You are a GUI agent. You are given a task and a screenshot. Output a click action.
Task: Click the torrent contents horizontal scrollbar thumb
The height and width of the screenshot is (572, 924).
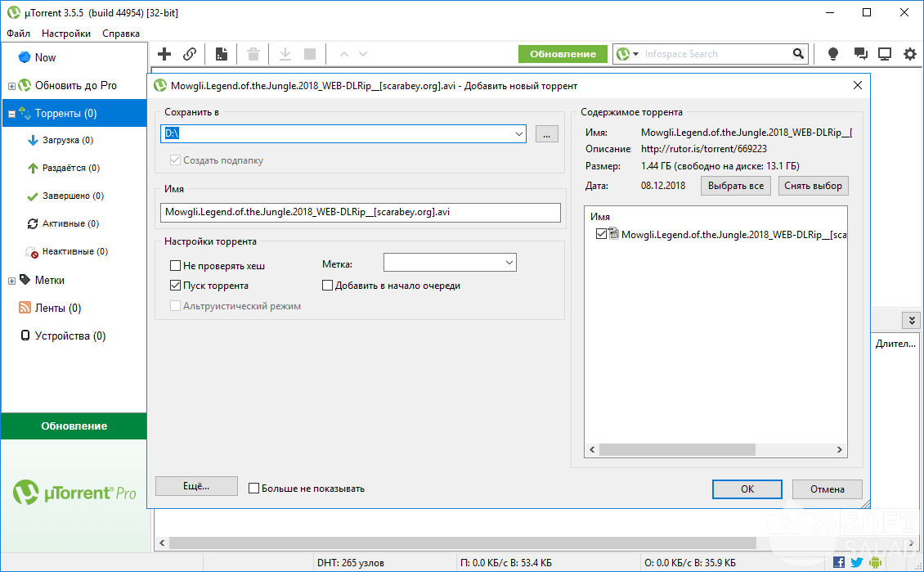pos(677,450)
